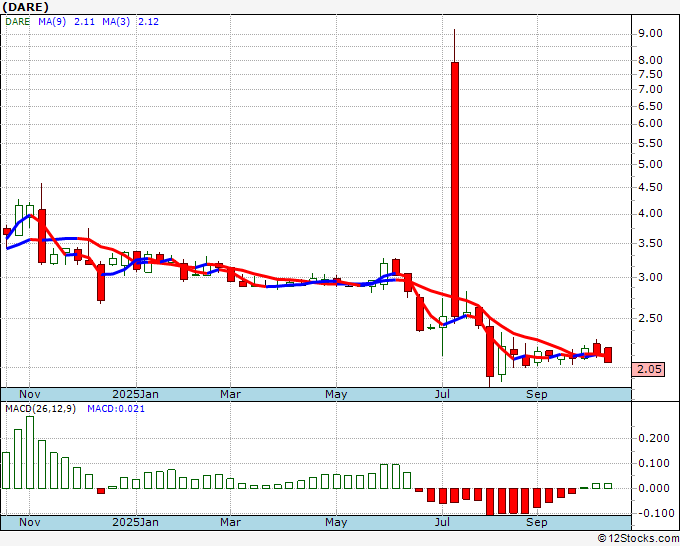Click Nov on the MACD date axis
Screen dimensions: 680x546
30,522
